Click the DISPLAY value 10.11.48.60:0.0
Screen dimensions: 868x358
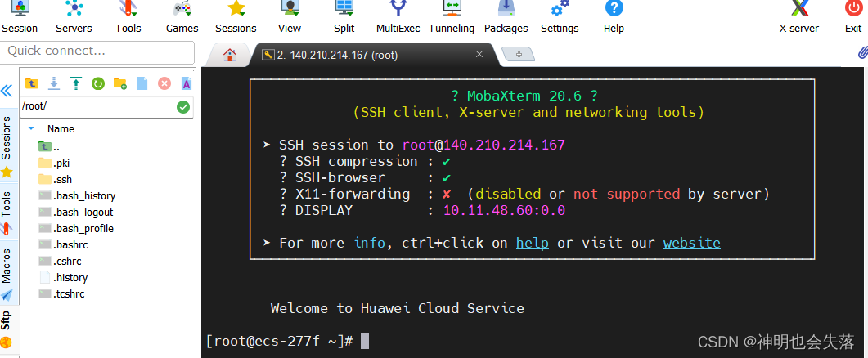click(504, 210)
